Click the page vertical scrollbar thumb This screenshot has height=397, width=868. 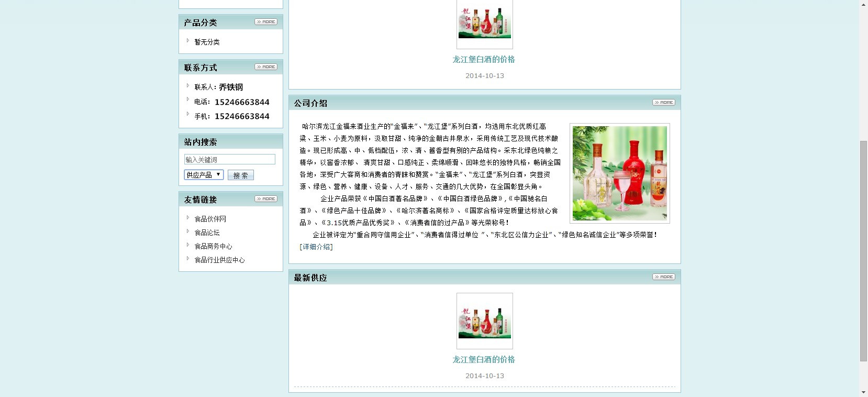863,251
